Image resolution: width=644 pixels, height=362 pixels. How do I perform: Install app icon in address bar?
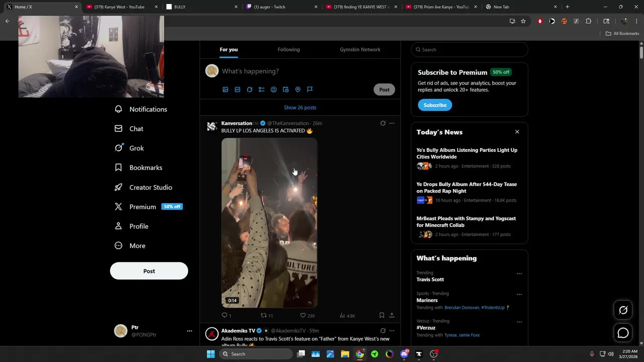[512, 21]
